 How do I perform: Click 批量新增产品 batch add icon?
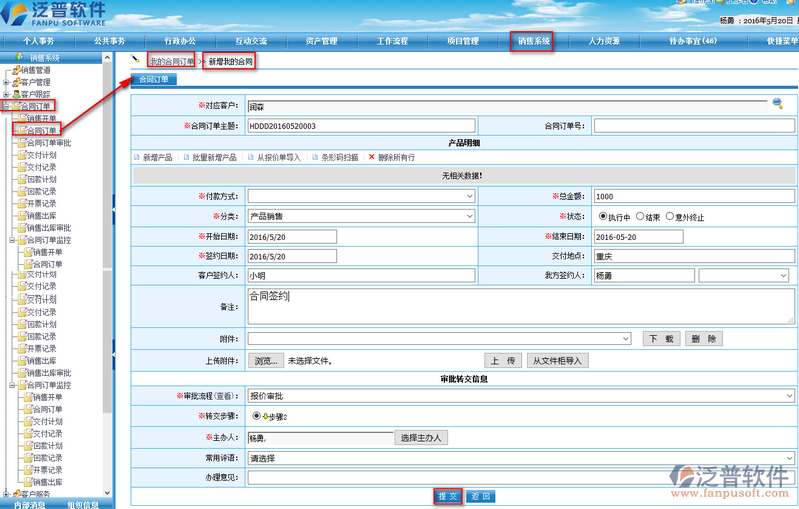186,157
